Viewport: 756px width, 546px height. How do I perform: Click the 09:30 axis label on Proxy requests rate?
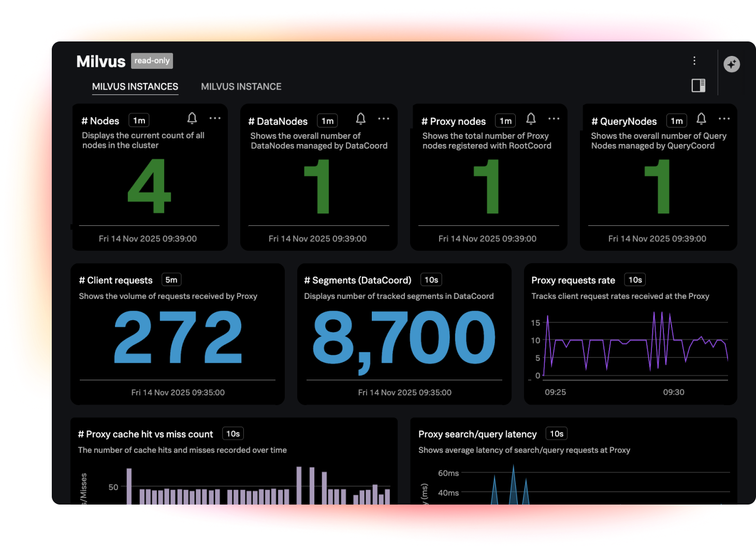tap(674, 392)
